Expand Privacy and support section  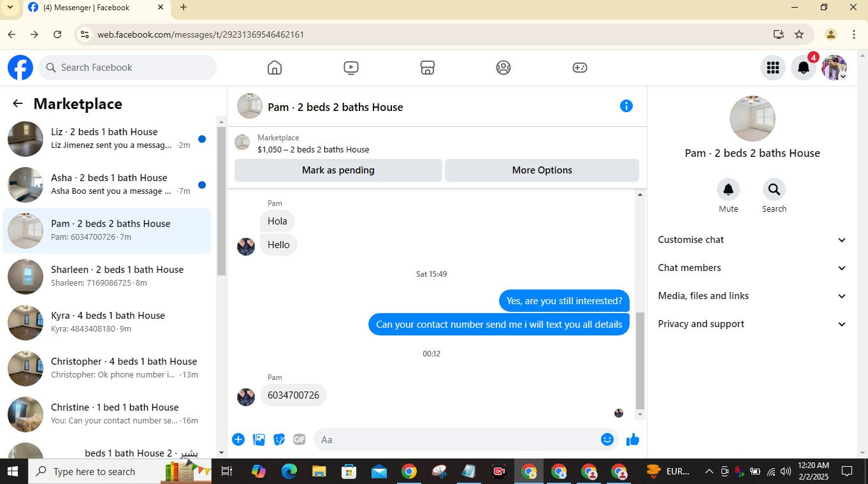pos(752,324)
